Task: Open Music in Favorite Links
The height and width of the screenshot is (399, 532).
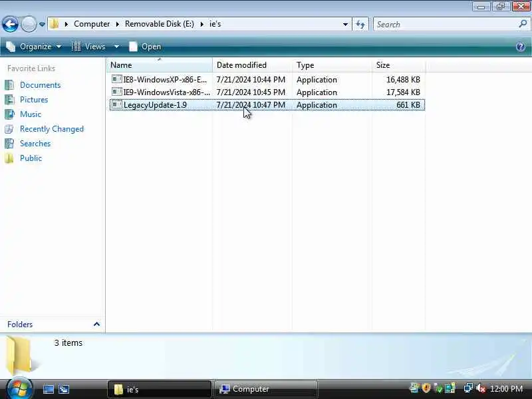Action: 31,114
